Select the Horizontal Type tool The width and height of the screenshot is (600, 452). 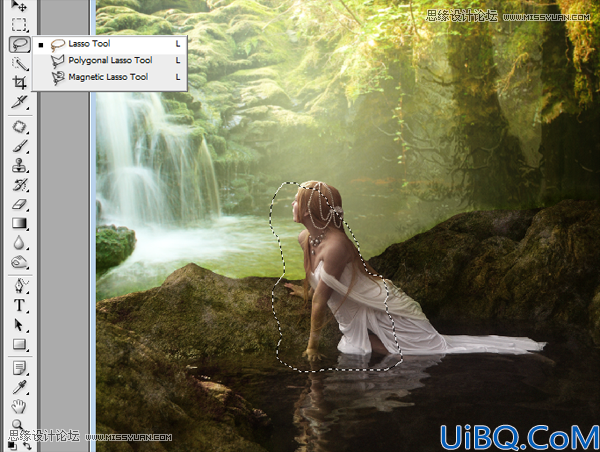click(19, 305)
